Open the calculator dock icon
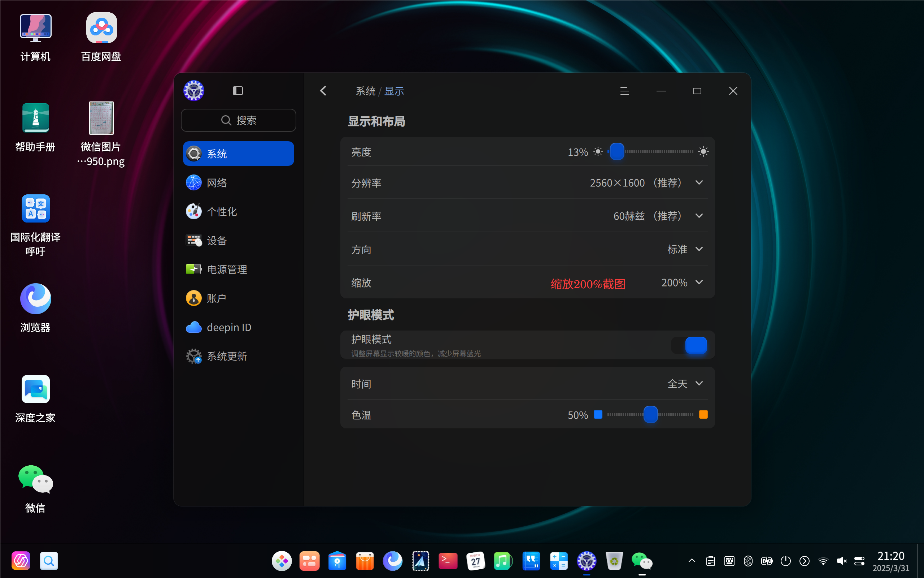 click(559, 561)
